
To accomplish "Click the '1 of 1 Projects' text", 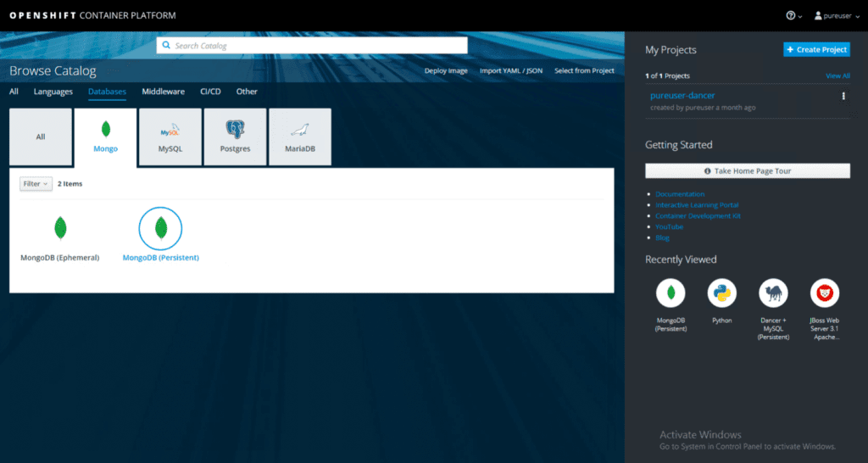I will (668, 75).
